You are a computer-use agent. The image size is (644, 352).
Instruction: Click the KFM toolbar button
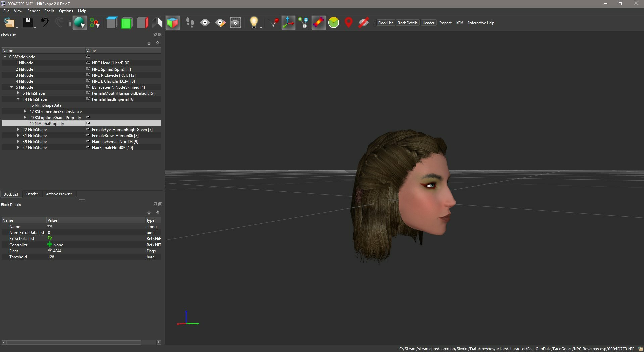tap(460, 23)
